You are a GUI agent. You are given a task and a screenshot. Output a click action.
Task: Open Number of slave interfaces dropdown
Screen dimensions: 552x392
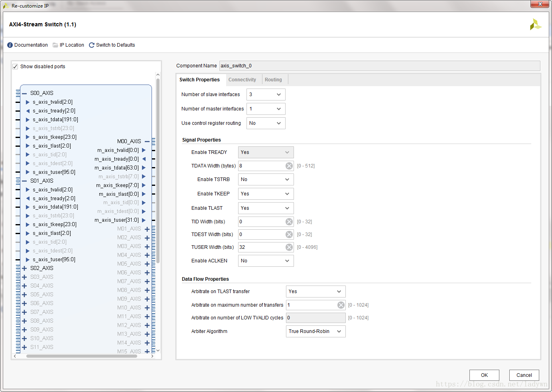coord(266,95)
